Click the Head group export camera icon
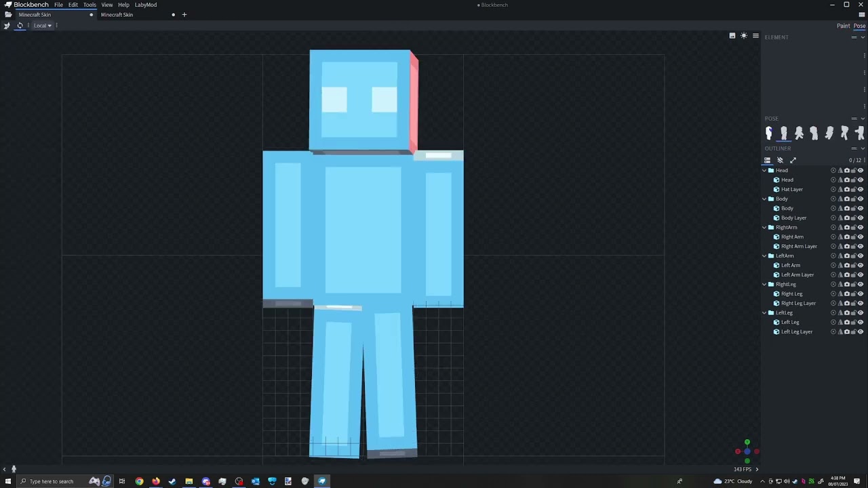Image resolution: width=868 pixels, height=488 pixels. click(x=847, y=171)
